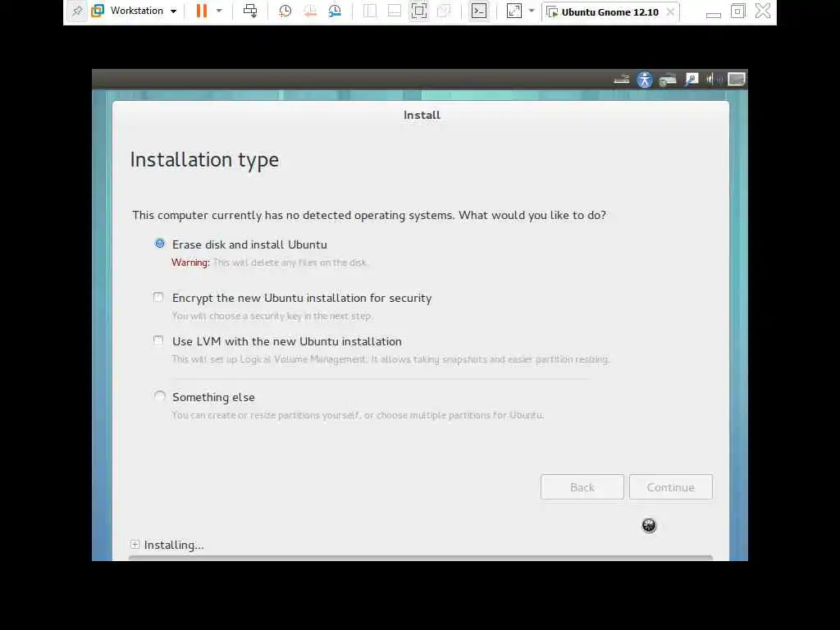Image resolution: width=840 pixels, height=630 pixels.
Task: Enter full screen mode icon
Action: pos(419,11)
